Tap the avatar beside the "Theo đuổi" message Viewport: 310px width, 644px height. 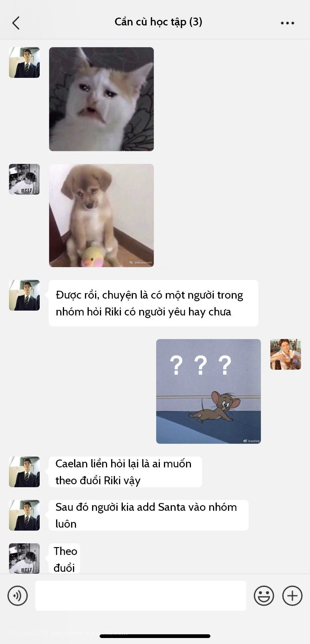[x=24, y=558]
